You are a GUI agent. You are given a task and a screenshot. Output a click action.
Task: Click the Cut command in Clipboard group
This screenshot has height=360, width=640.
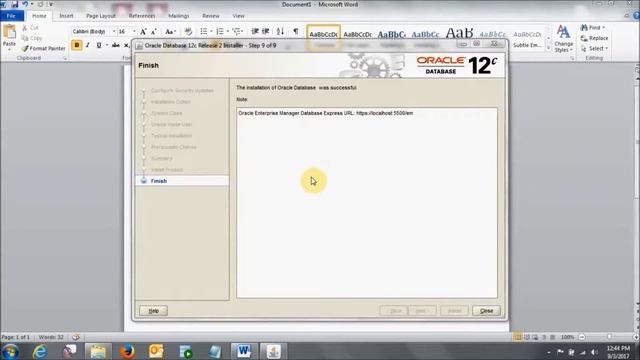coord(31,28)
